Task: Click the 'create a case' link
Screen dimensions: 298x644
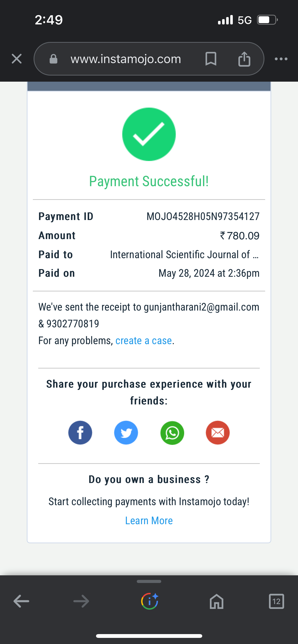Action: click(144, 341)
